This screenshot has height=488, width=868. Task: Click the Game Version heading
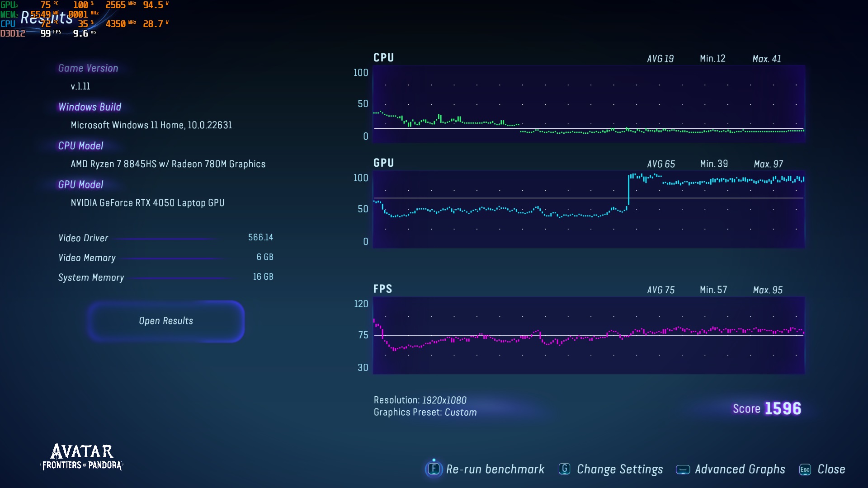point(88,68)
